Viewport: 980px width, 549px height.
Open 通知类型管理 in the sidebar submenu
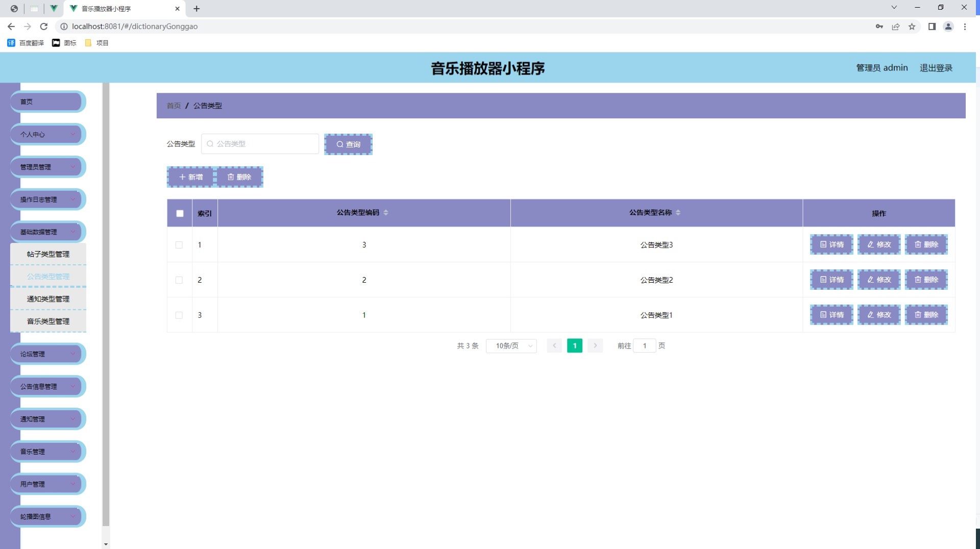click(48, 299)
